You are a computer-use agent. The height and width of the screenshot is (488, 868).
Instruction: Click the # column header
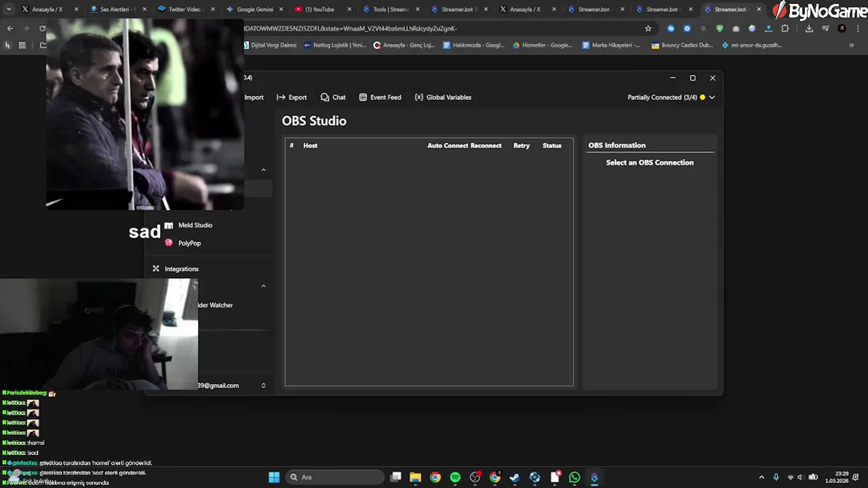(292, 145)
